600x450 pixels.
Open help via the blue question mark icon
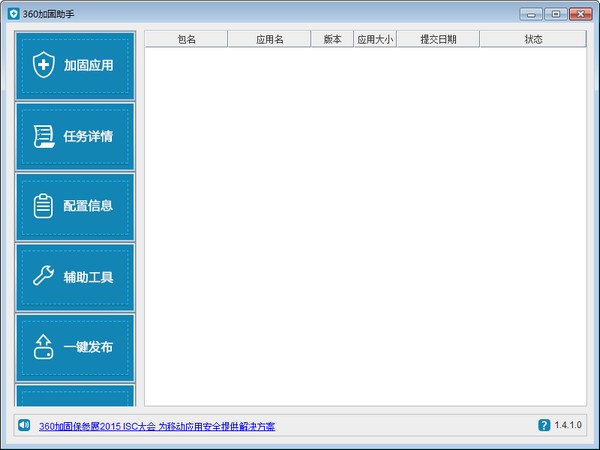tap(544, 426)
